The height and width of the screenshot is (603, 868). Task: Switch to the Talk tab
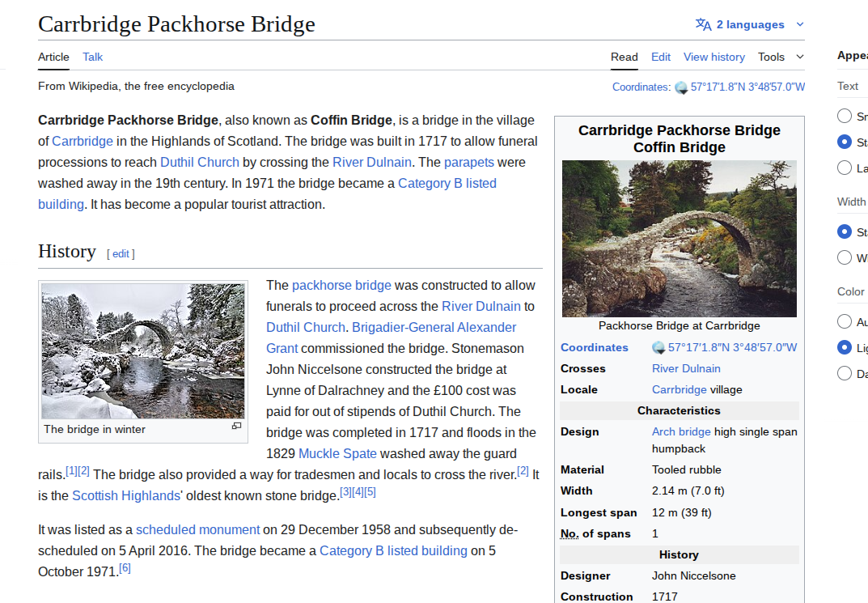[92, 57]
